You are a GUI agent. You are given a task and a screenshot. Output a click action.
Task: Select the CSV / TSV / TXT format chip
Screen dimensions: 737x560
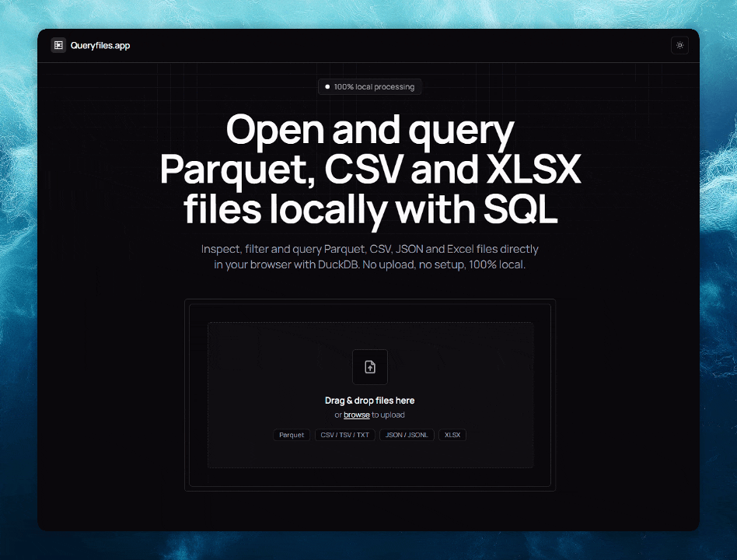344,435
